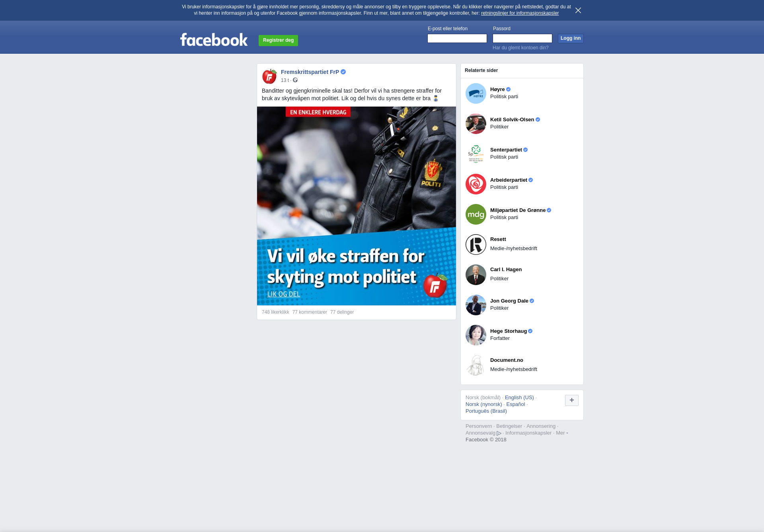Viewport: 764px width, 532px height.
Task: Click the Høyre page logo
Action: 476,93
